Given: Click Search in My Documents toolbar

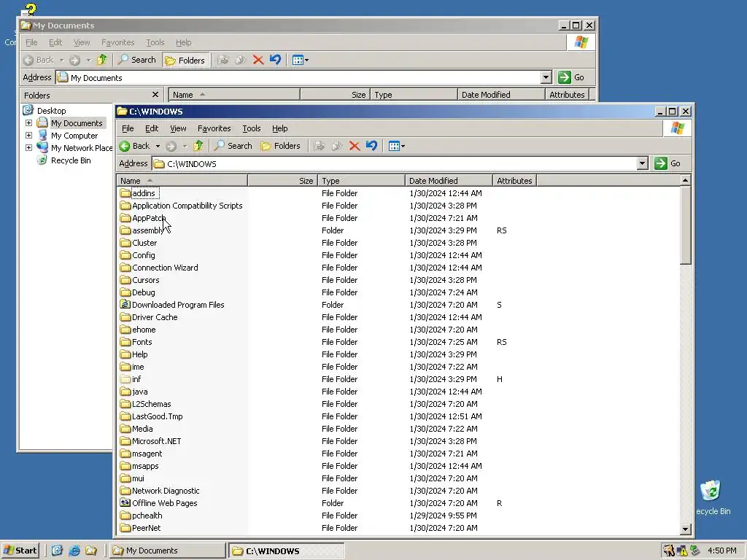Looking at the screenshot, I should click(136, 60).
